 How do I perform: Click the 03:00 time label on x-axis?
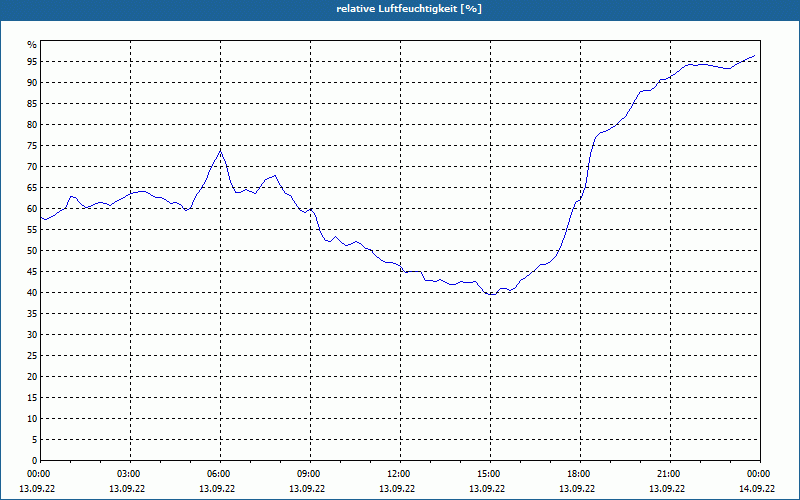(x=128, y=474)
